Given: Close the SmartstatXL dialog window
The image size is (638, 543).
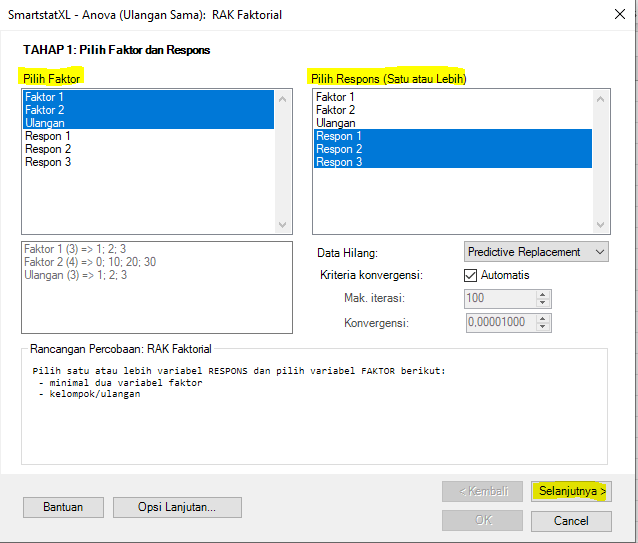Looking at the screenshot, I should pos(613,15).
